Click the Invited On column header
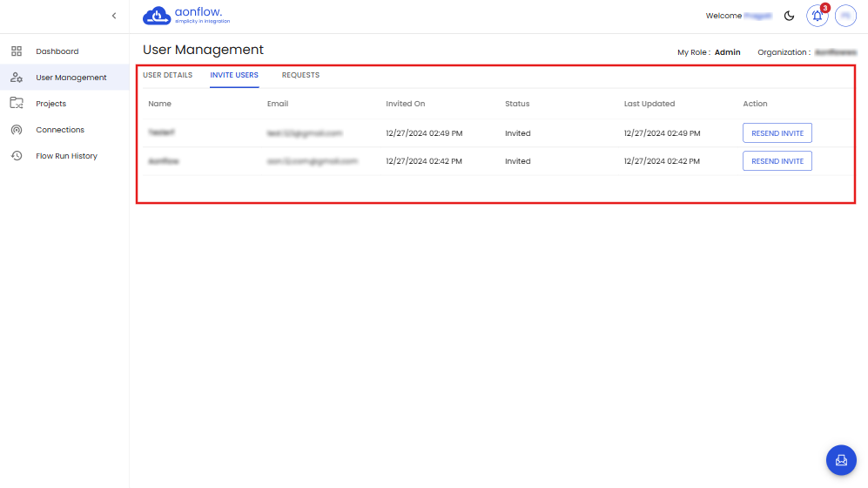Viewport: 868px width, 488px height. 406,104
